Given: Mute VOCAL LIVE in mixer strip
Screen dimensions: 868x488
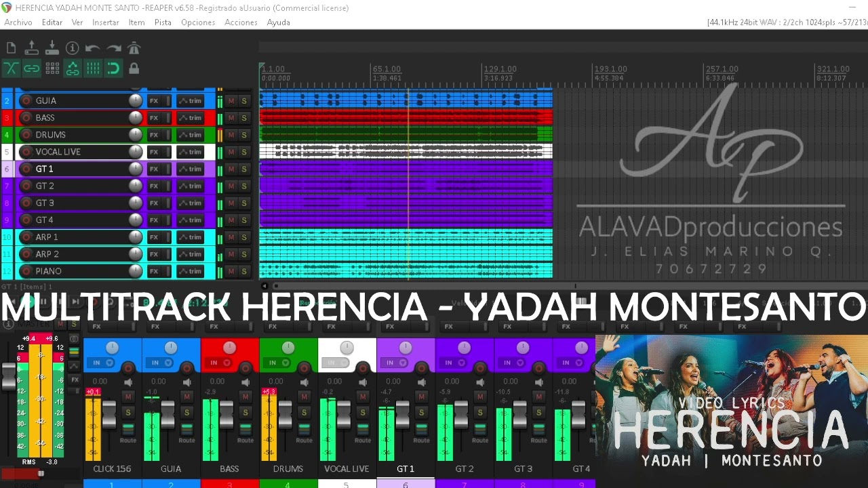Looking at the screenshot, I should (362, 396).
